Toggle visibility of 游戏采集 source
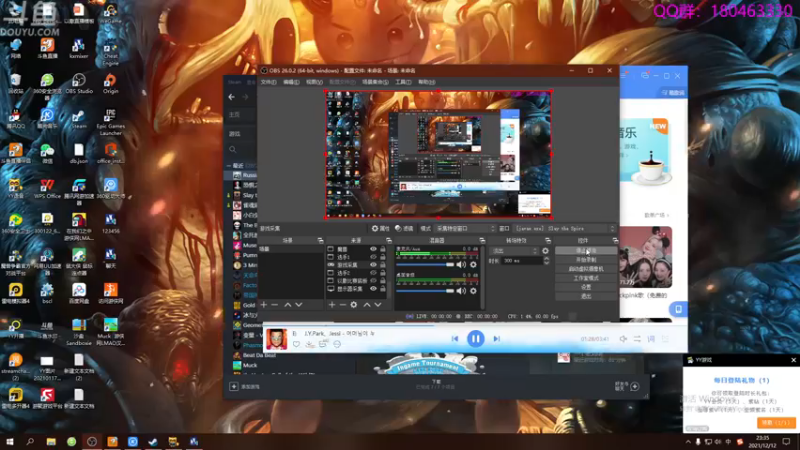 373,265
